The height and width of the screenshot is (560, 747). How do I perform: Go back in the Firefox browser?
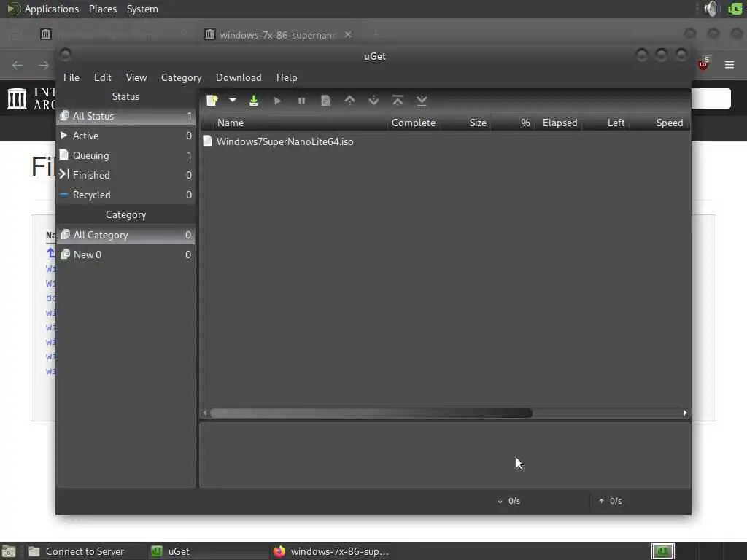[18, 65]
